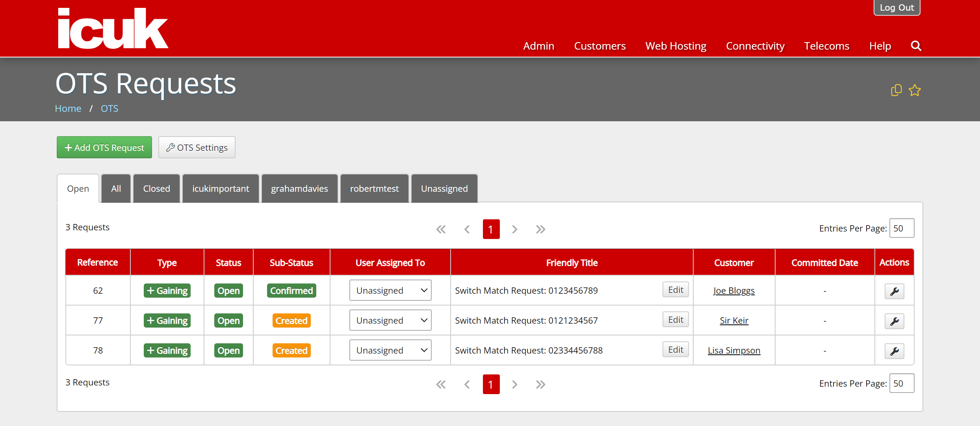The image size is (980, 426).
Task: Click the icuk logo
Action: coord(113,28)
